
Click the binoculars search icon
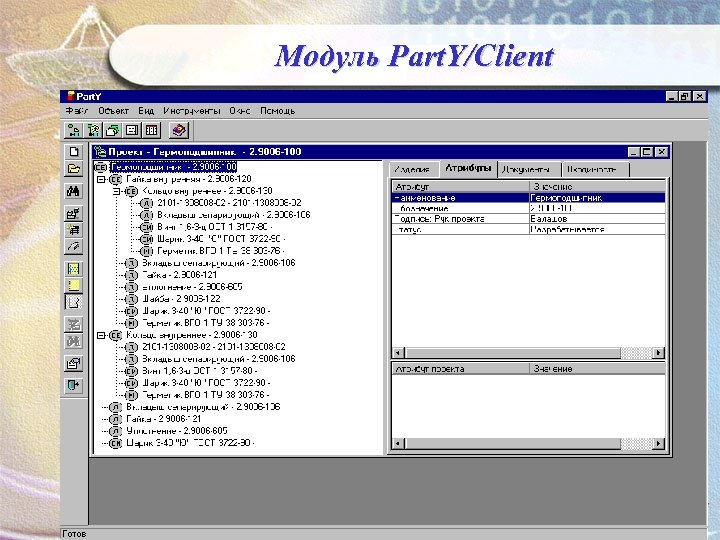73,191
